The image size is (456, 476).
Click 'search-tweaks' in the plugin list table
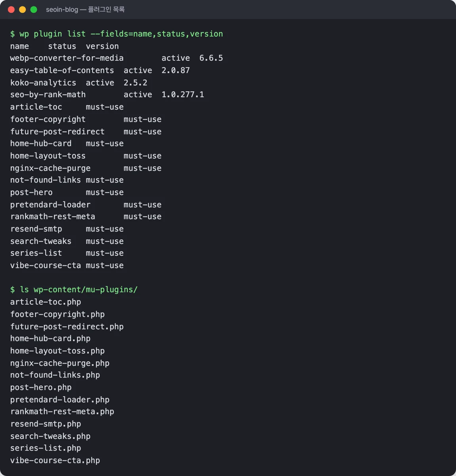(41, 241)
